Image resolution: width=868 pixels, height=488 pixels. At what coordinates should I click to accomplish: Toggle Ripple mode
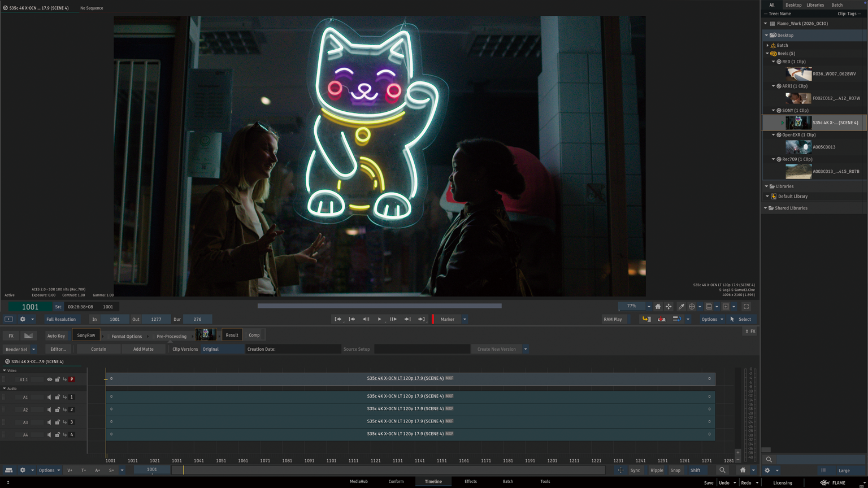[x=657, y=470]
